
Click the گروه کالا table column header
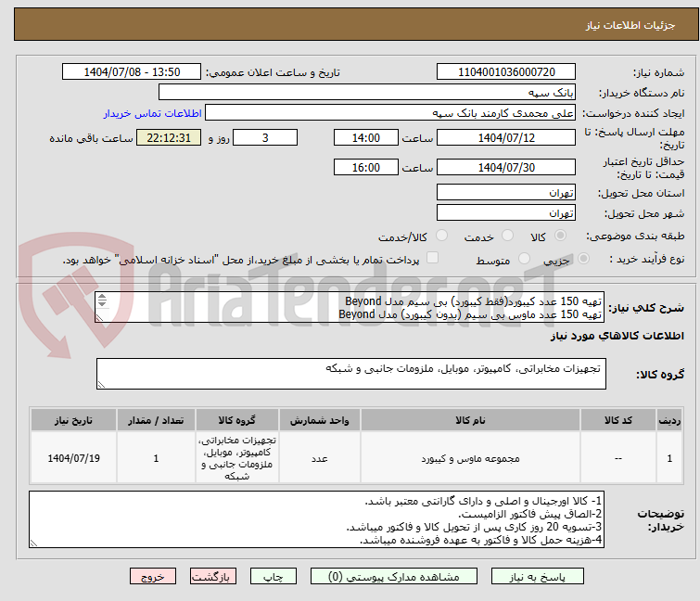237,421
